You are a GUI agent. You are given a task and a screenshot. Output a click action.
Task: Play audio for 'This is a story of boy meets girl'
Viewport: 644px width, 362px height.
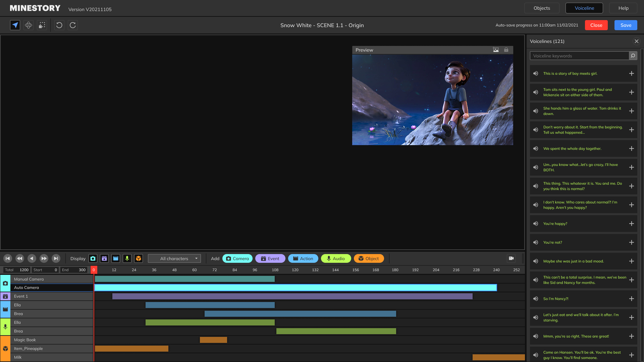(536, 73)
